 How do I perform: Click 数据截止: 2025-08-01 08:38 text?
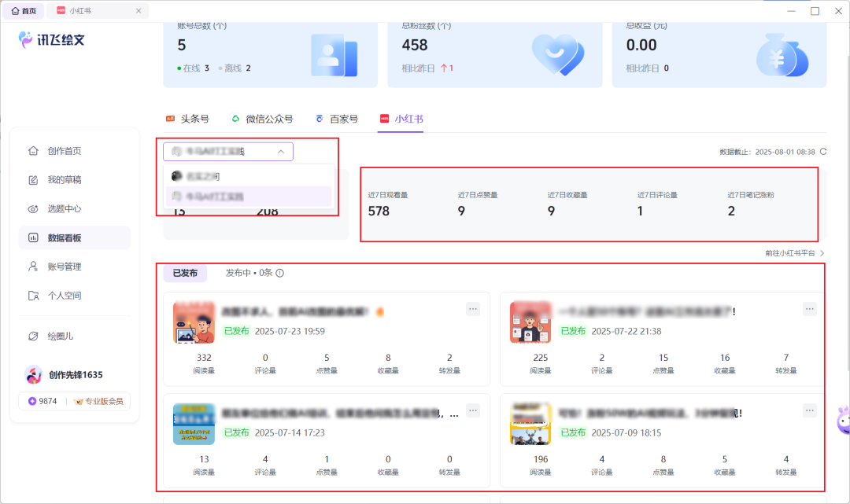pos(767,152)
